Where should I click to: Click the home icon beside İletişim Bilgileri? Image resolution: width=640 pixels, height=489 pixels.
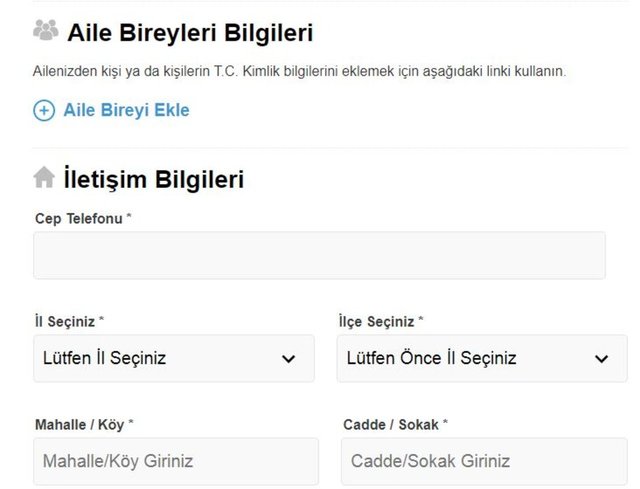pos(44,178)
